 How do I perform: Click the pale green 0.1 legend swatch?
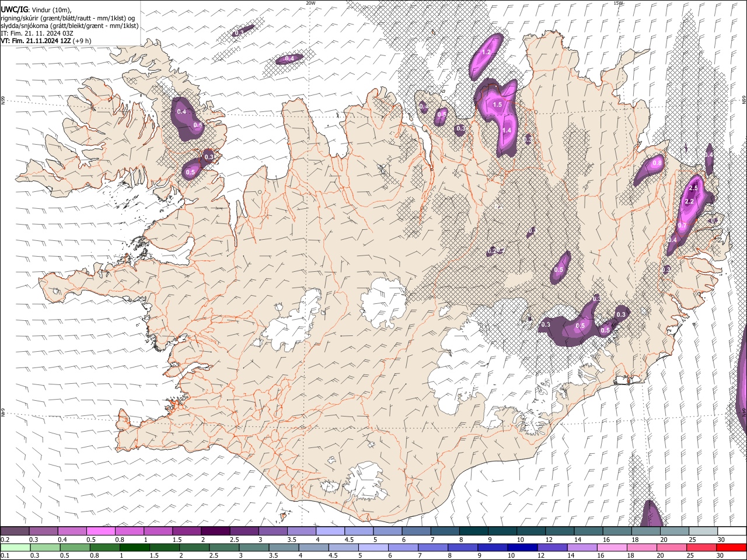[x=15, y=547]
